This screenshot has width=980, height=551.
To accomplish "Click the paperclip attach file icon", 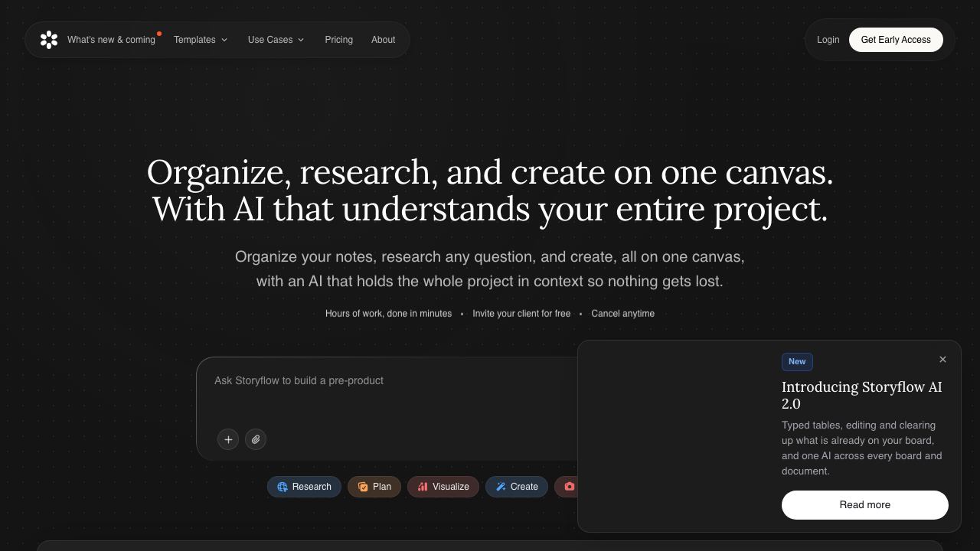I will coord(256,439).
